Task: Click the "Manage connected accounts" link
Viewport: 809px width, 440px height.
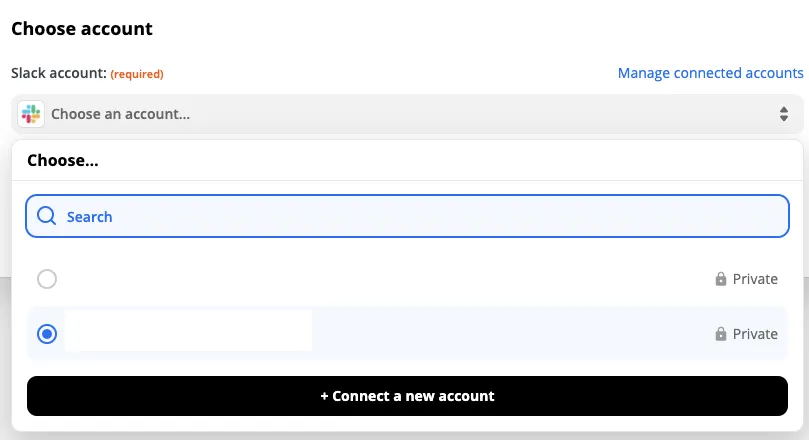Action: tap(710, 73)
